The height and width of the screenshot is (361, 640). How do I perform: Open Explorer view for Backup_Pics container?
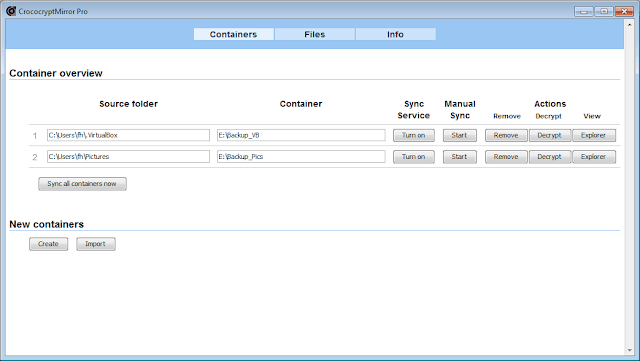(593, 157)
